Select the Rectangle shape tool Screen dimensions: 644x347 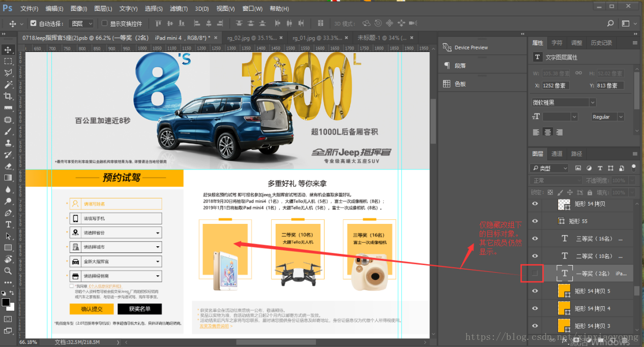8,248
